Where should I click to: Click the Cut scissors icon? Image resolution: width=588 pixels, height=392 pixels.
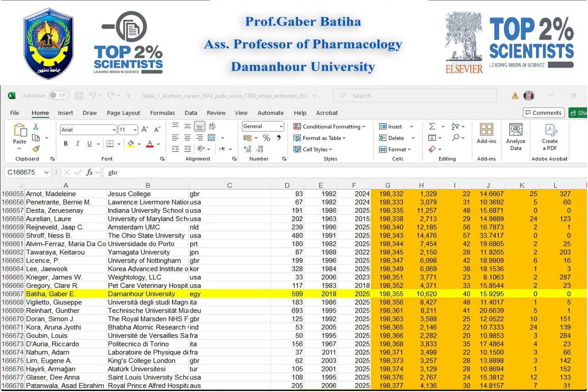pos(36,127)
